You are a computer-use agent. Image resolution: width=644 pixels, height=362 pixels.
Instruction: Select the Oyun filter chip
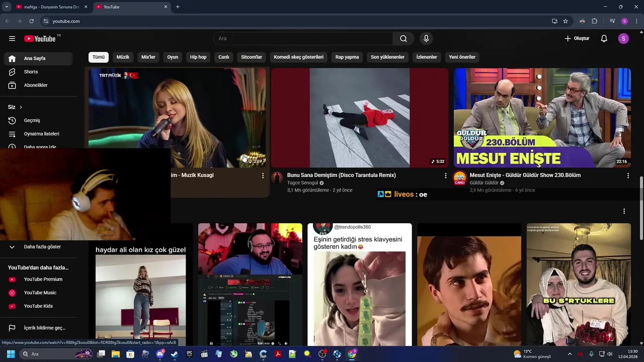[x=173, y=57]
